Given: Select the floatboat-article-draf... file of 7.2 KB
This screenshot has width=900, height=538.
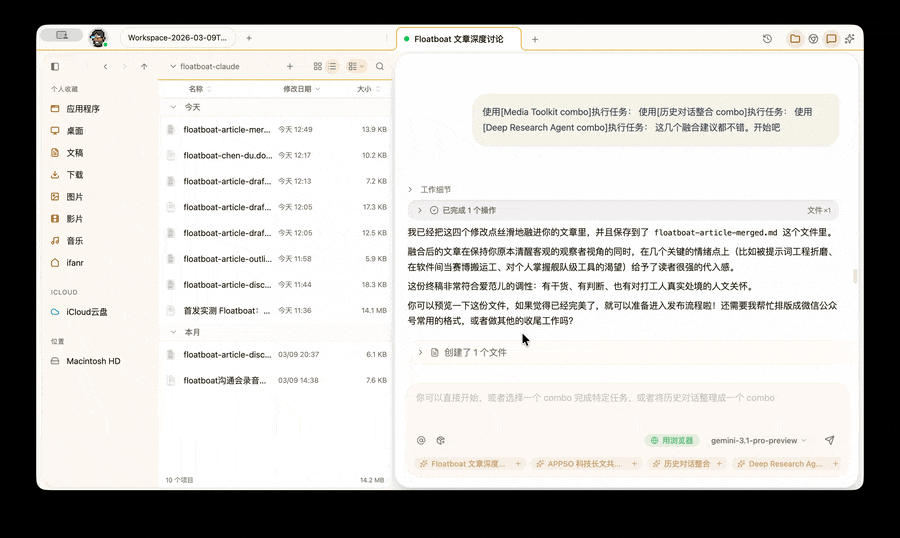Looking at the screenshot, I should point(276,181).
